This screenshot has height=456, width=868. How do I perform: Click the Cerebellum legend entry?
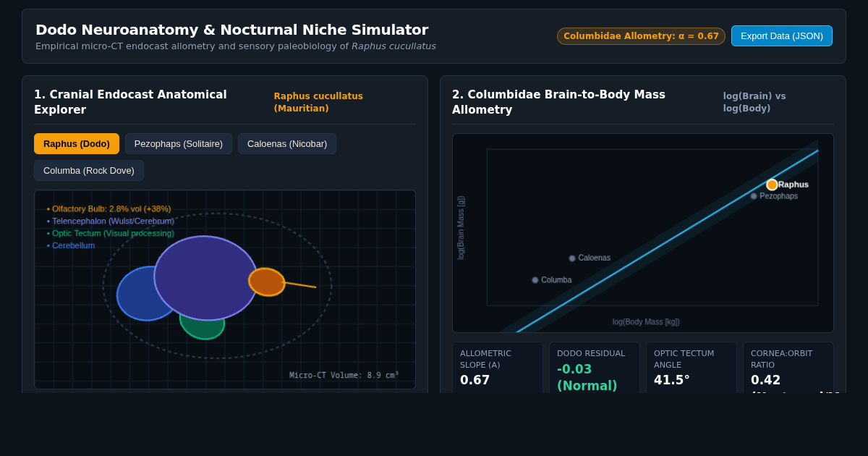(x=71, y=245)
